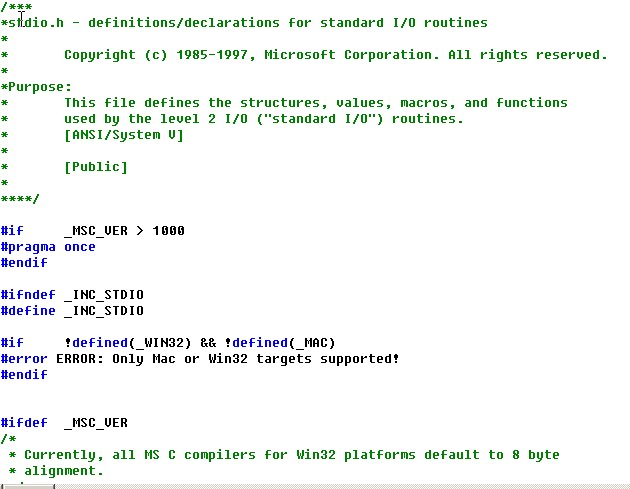Image resolution: width=630 pixels, height=489 pixels.
Task: Click the word 'alignment.' in the bottom comment
Action: pos(63,471)
